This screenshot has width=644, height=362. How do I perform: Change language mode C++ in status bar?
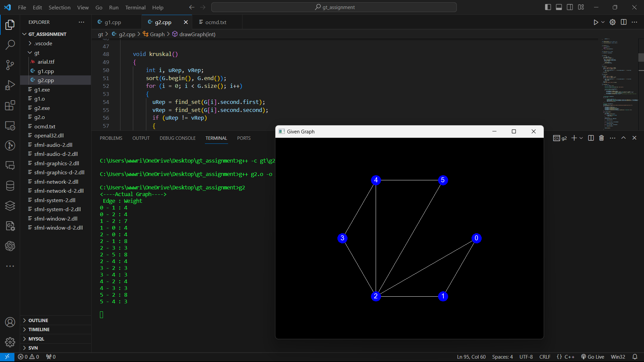(x=569, y=357)
